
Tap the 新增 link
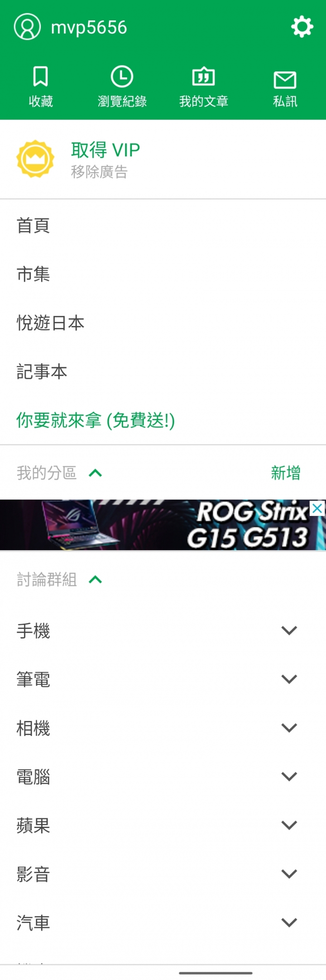pos(286,473)
